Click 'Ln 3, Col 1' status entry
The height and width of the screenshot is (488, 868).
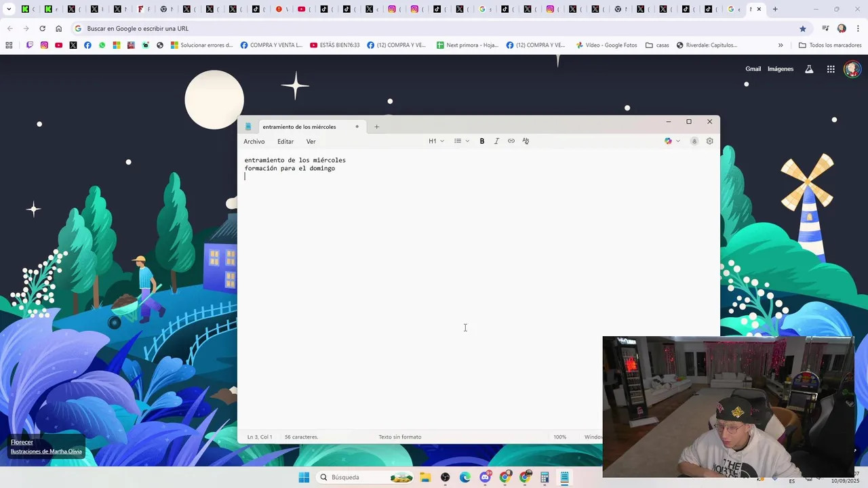[260, 437]
